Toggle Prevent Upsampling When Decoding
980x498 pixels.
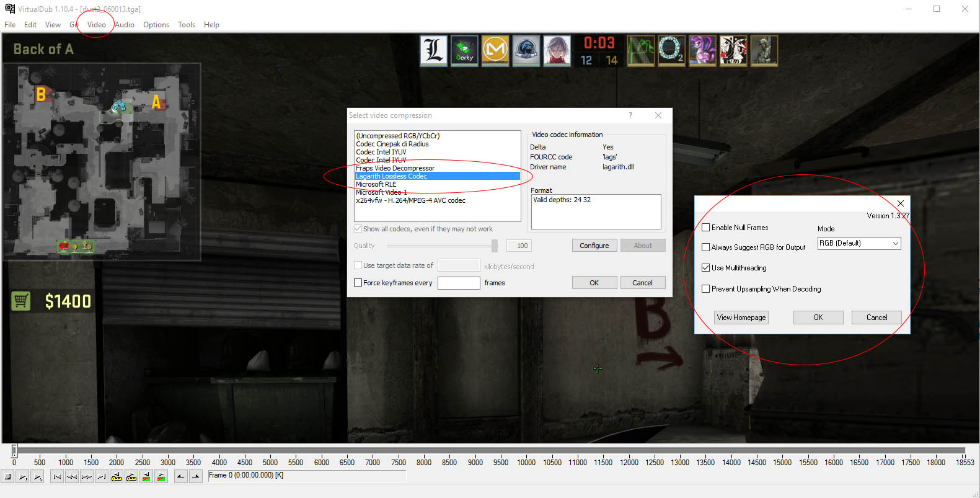point(705,289)
